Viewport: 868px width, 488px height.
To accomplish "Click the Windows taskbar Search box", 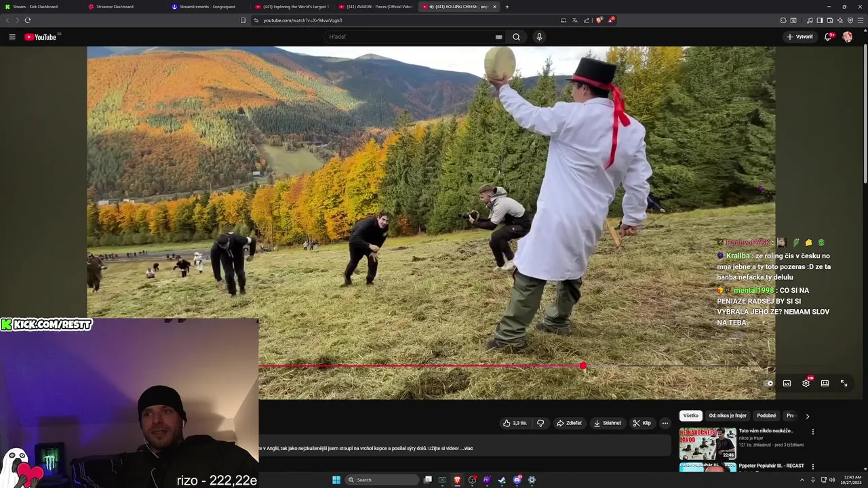I will point(382,480).
